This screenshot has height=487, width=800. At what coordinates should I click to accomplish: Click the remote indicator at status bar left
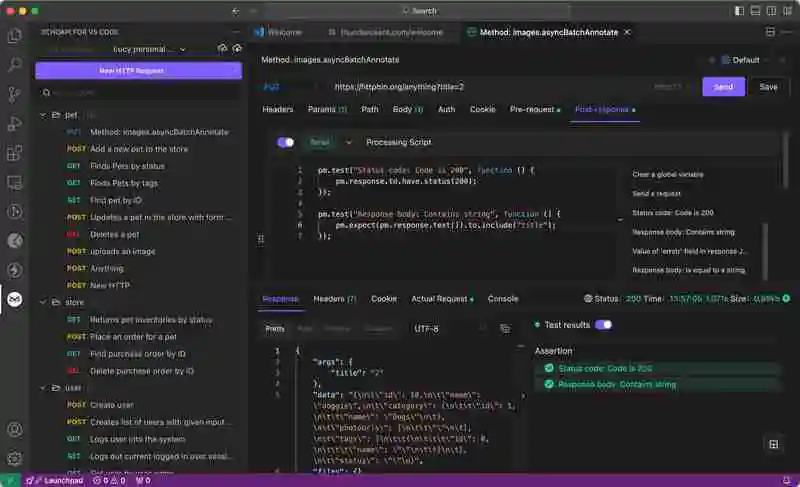(10, 480)
